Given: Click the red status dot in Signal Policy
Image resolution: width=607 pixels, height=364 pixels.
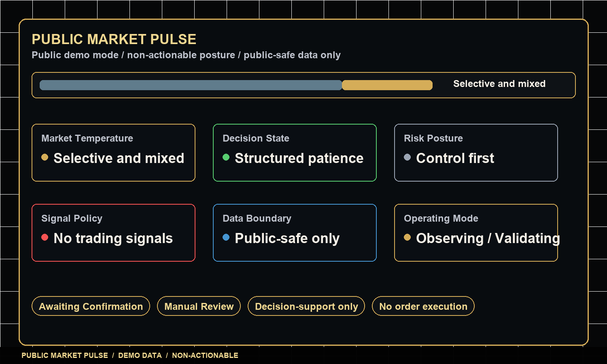Looking at the screenshot, I should pos(45,237).
